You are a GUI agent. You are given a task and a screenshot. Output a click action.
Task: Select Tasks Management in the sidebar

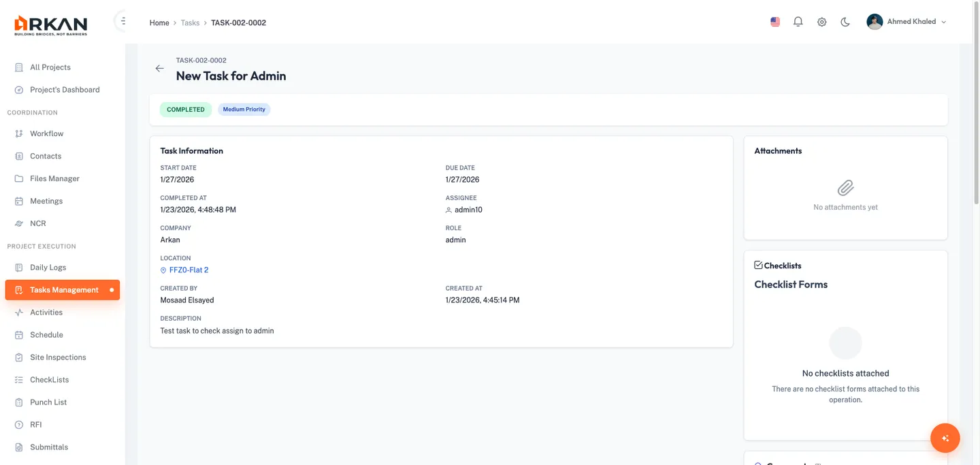pos(62,289)
